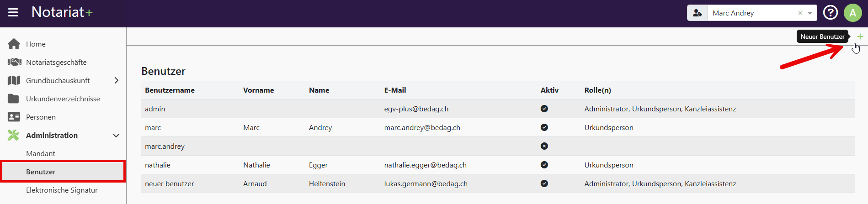Open the help question mark icon
The width and height of the screenshot is (868, 204).
click(830, 13)
